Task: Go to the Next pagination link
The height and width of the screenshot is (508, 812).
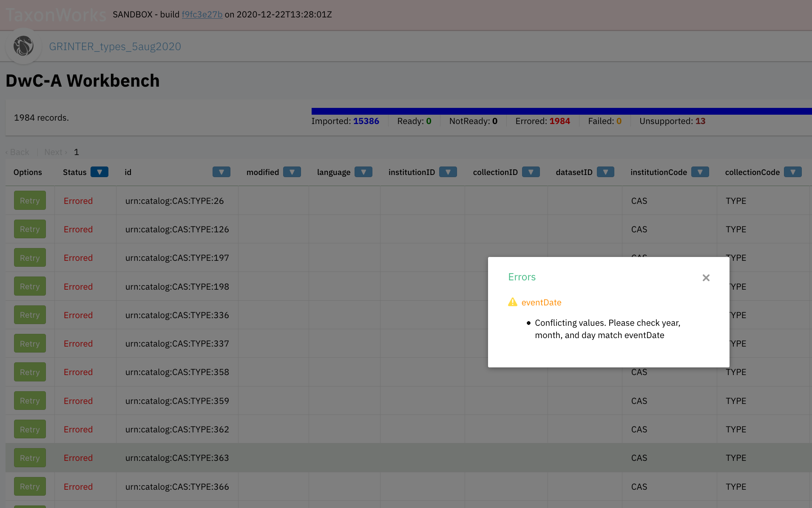Action: tap(56, 152)
